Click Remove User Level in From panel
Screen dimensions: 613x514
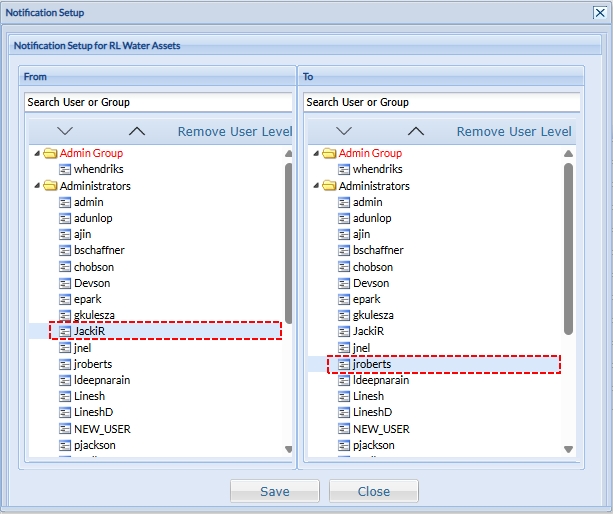(235, 132)
